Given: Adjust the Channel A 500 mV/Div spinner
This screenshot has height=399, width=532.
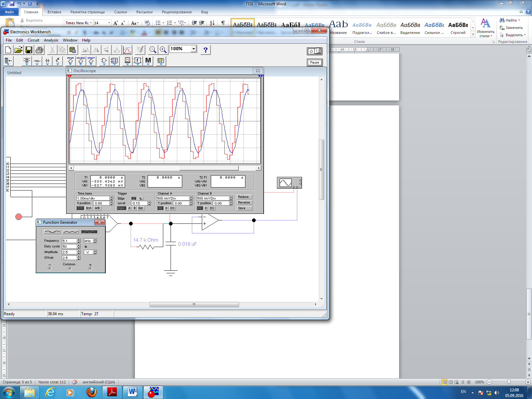Looking at the screenshot, I should point(191,198).
